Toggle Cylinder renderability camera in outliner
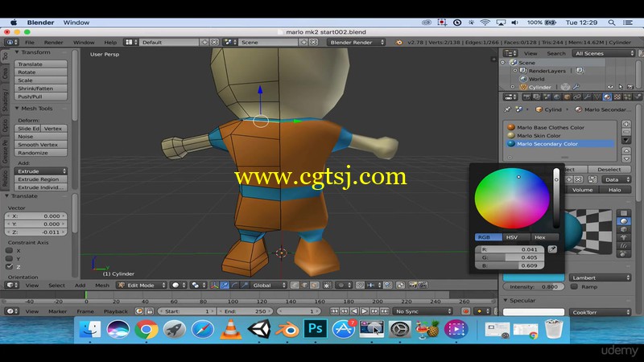The image size is (644, 362). (630, 87)
